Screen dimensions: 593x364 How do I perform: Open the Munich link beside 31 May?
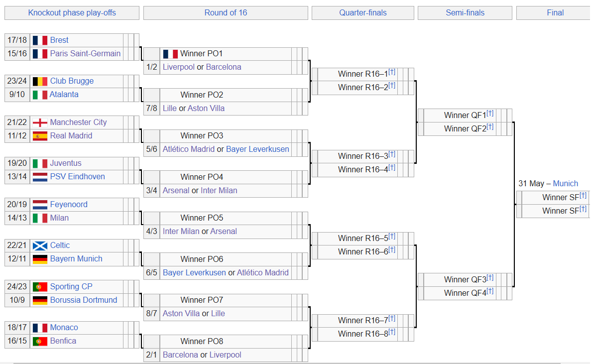566,184
